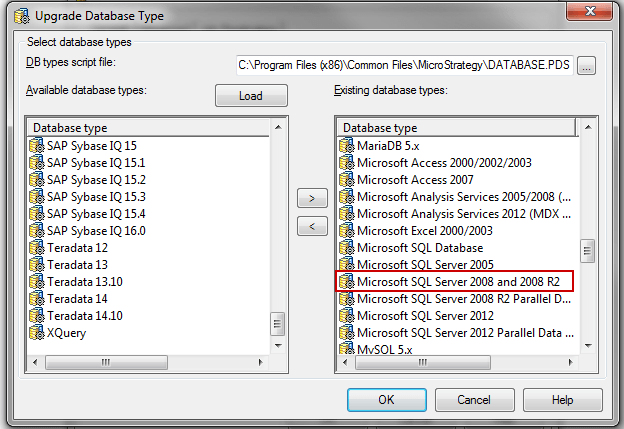Click the move left arrow button
Screen dimensions: 624x429
click(x=313, y=226)
